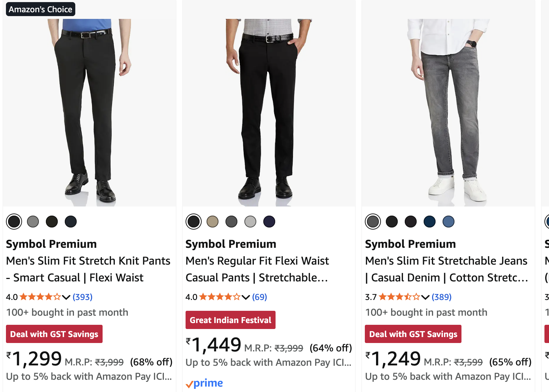Viewport: 549px width, 392px height.
Task: Select light grey swatch on Regular Fit Pants
Action: [250, 222]
